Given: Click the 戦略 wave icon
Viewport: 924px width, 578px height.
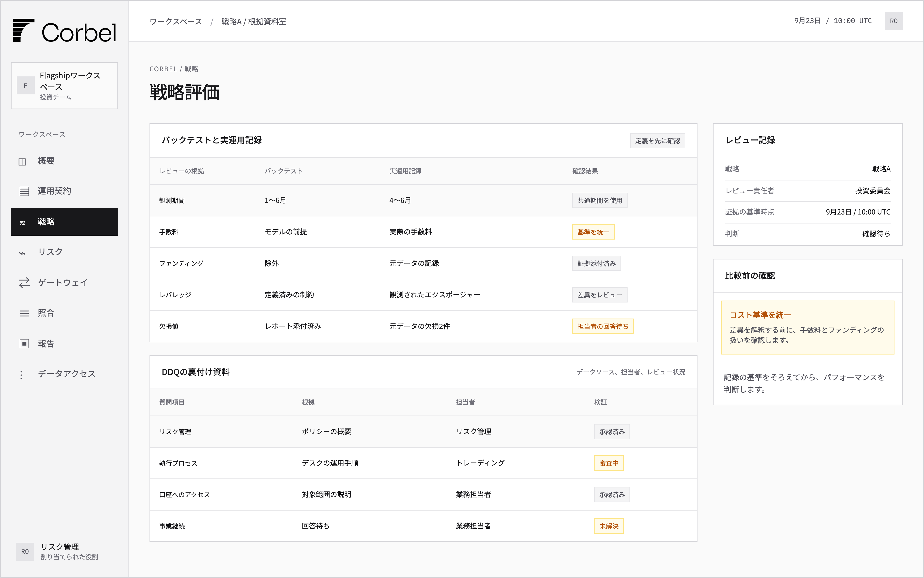Looking at the screenshot, I should (x=22, y=222).
